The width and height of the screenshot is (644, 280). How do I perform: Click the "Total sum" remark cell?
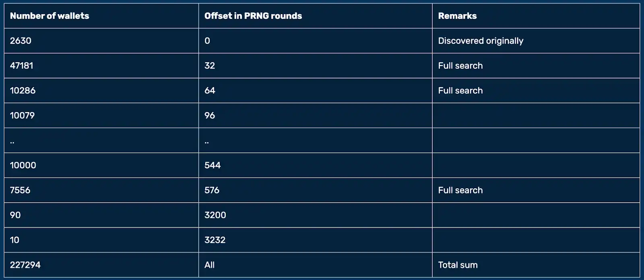(458, 265)
